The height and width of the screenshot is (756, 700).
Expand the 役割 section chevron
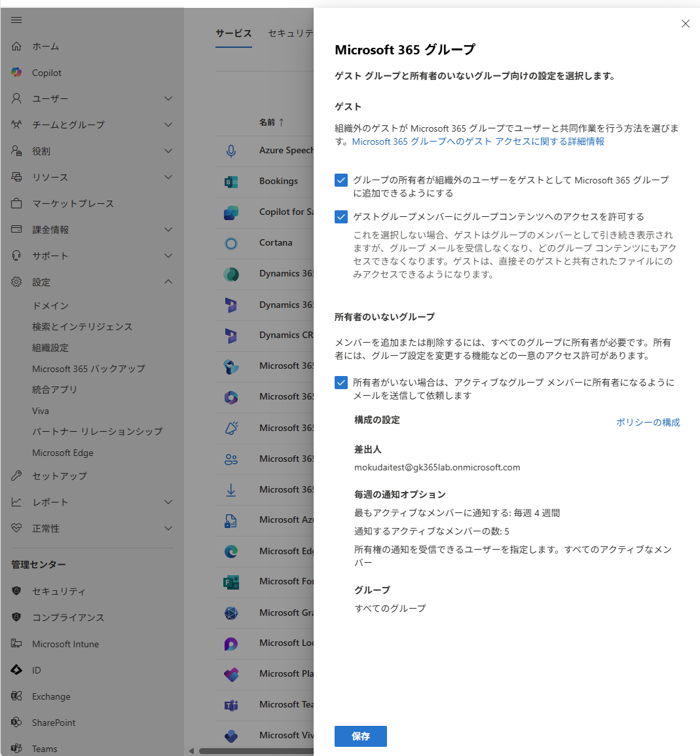(x=168, y=151)
